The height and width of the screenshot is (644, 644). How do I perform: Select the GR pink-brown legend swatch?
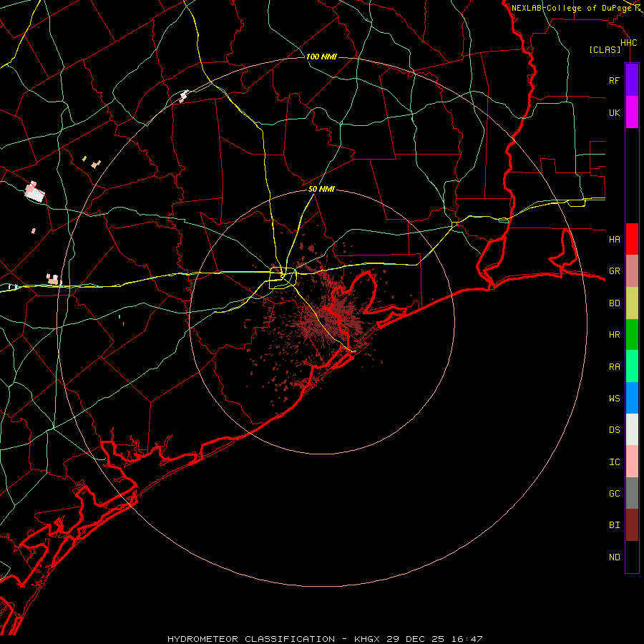pyautogui.click(x=632, y=271)
